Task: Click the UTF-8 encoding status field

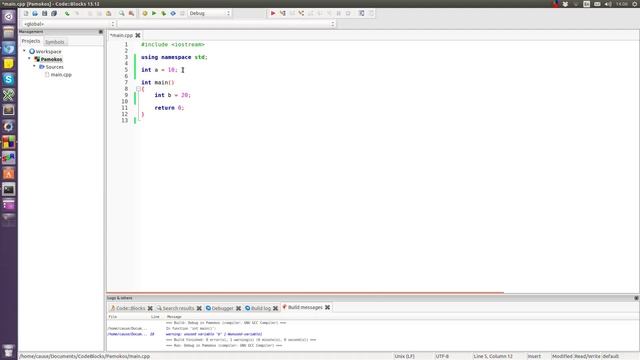Action: point(442,356)
